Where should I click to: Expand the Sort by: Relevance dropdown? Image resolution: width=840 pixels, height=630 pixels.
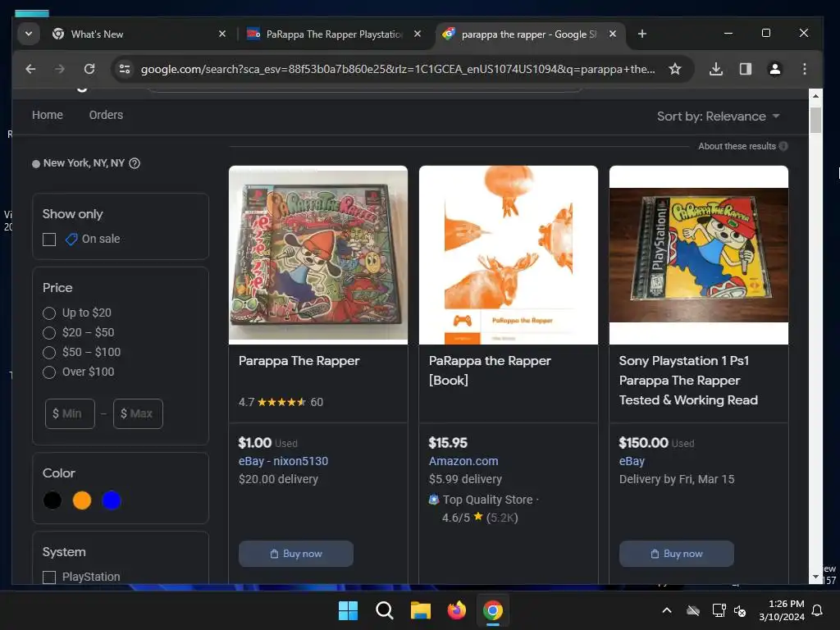click(718, 116)
